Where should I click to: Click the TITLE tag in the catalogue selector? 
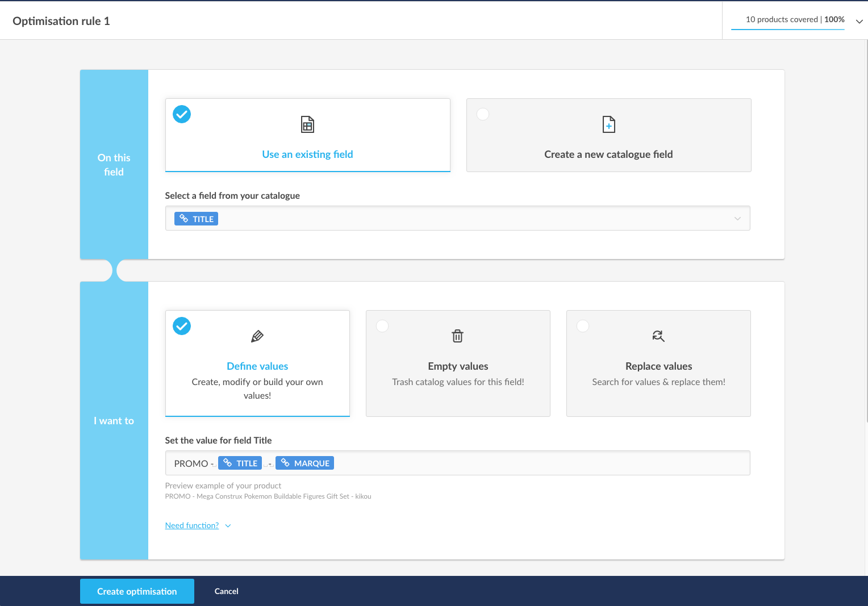coord(196,219)
